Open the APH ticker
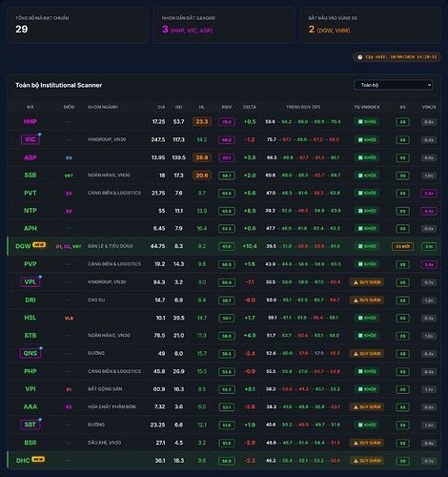 click(x=31, y=229)
